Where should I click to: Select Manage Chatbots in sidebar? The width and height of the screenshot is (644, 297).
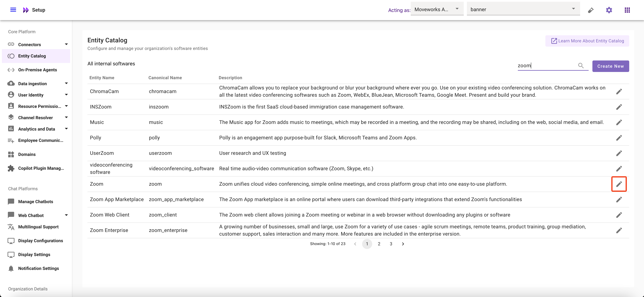(36, 202)
